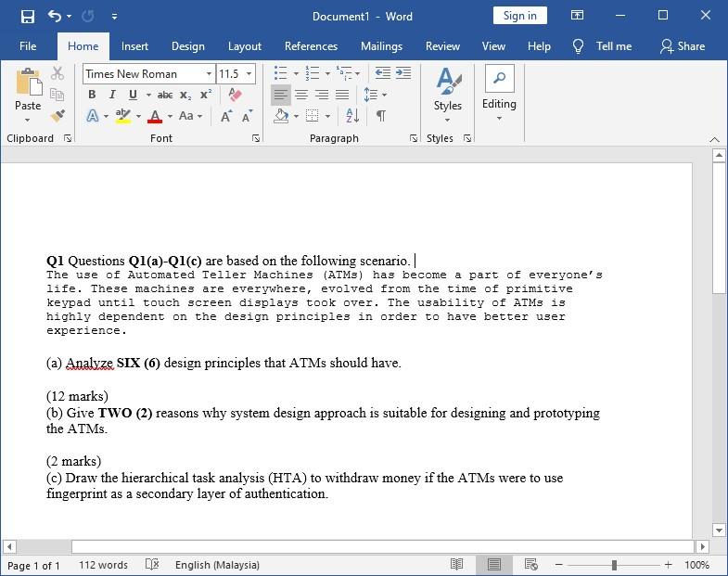The height and width of the screenshot is (576, 728).
Task: Open the font name dropdown
Action: click(209, 74)
